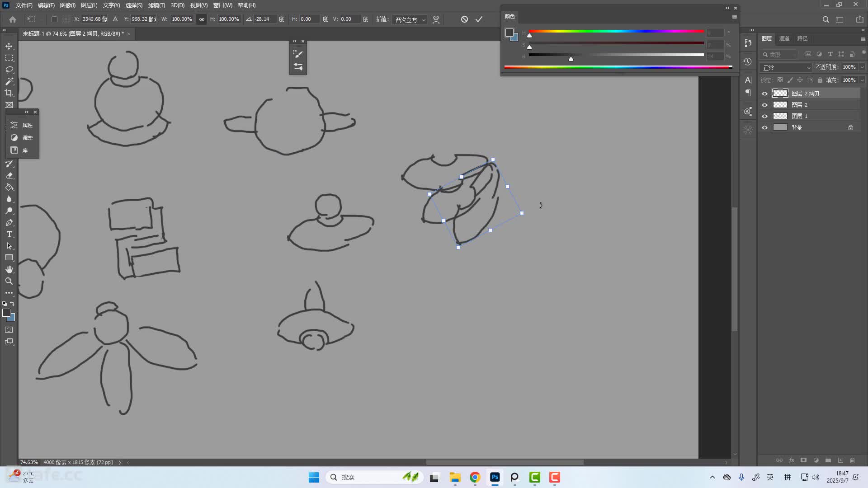Screen dimensions: 868x488
Task: Cancel the transform in options bar
Action: [464, 19]
